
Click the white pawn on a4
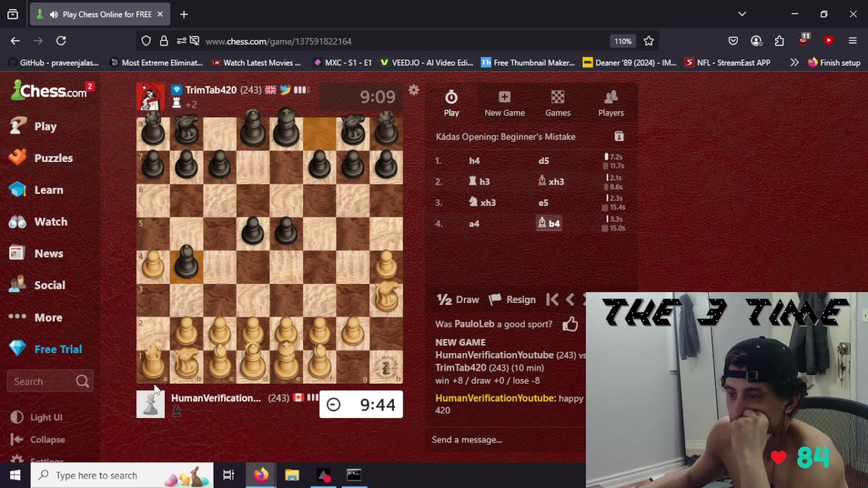[x=153, y=266]
